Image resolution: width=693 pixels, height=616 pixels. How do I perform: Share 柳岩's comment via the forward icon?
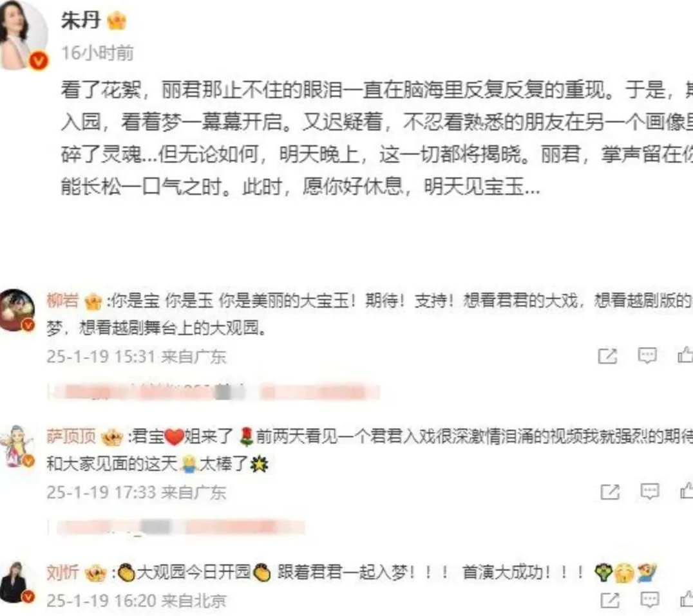click(x=607, y=356)
